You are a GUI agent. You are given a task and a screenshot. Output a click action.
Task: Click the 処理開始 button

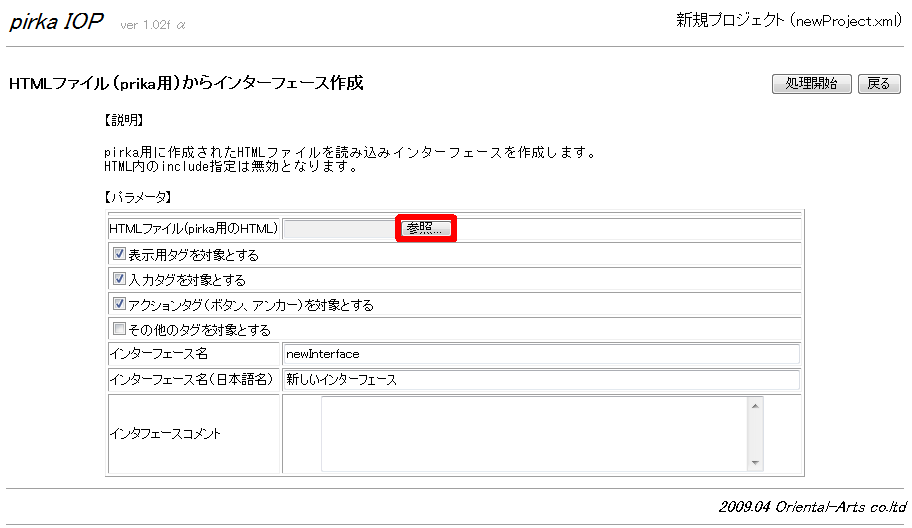811,84
